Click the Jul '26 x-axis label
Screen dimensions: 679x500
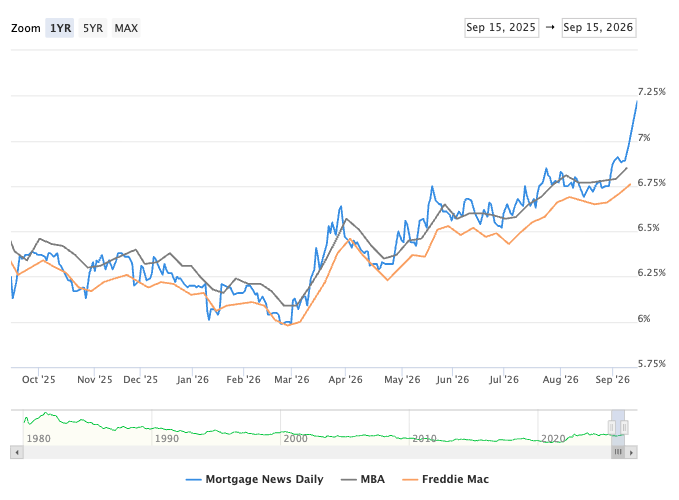(504, 380)
